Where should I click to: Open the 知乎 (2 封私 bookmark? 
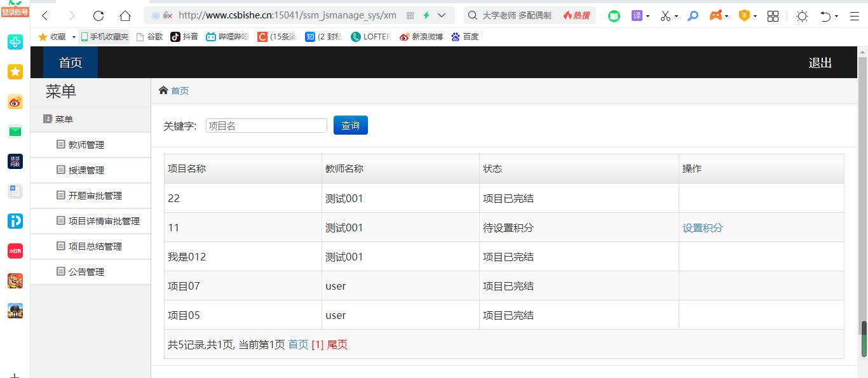[x=323, y=37]
